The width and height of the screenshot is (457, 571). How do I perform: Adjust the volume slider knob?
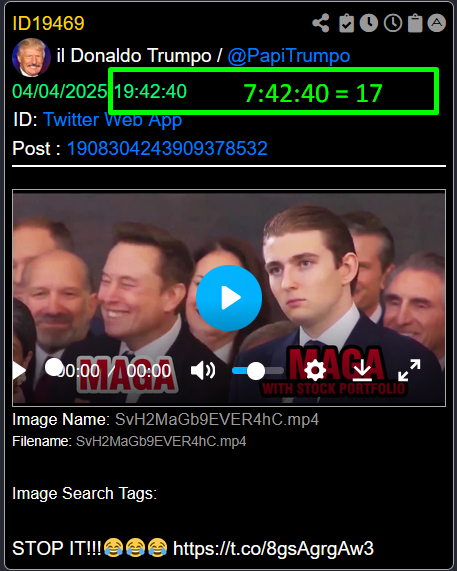pos(256,371)
